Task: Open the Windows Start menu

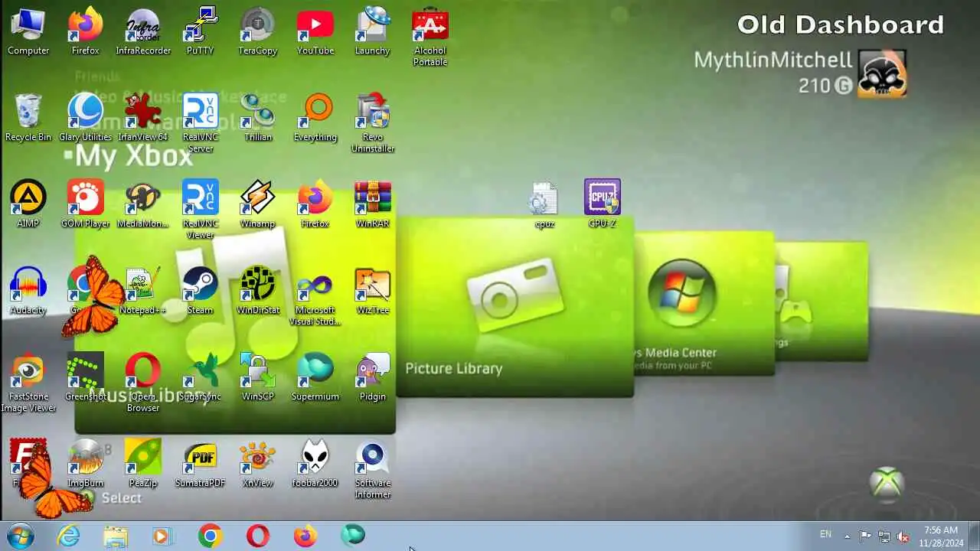Action: coord(20,536)
